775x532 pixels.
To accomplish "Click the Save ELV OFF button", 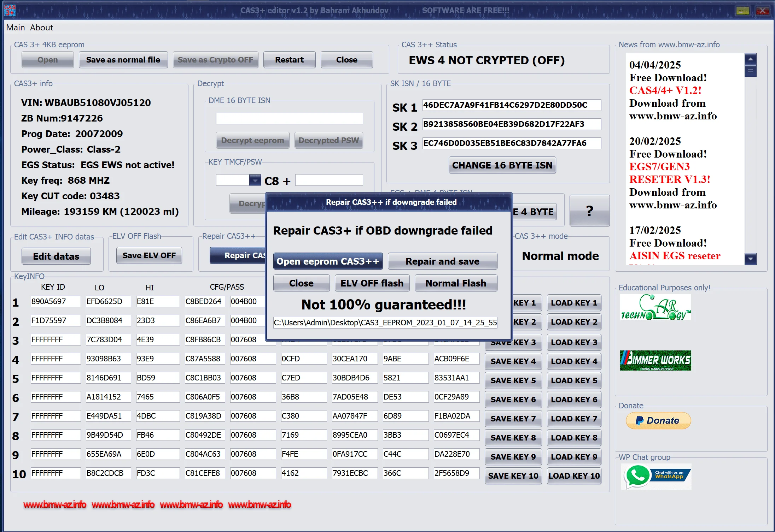I will pos(149,255).
